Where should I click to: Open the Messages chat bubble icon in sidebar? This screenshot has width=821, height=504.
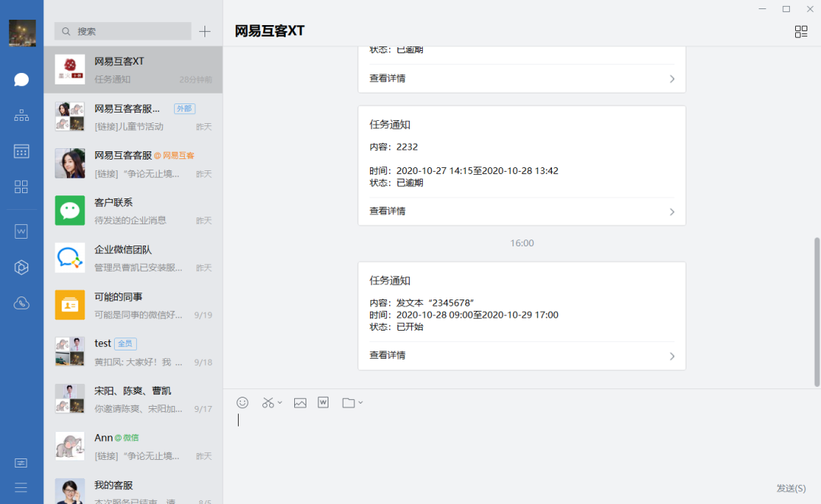pyautogui.click(x=21, y=80)
